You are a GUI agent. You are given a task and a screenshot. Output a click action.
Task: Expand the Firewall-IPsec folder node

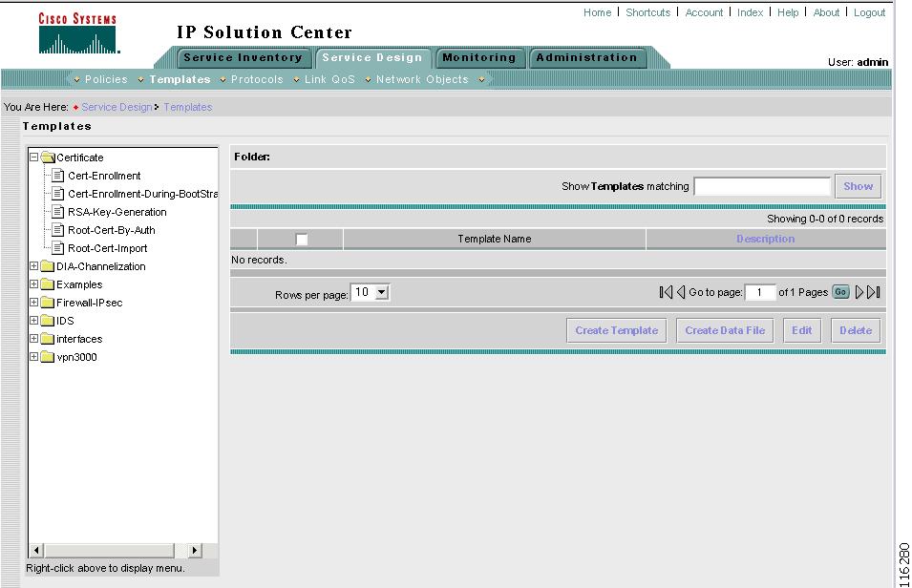33,302
